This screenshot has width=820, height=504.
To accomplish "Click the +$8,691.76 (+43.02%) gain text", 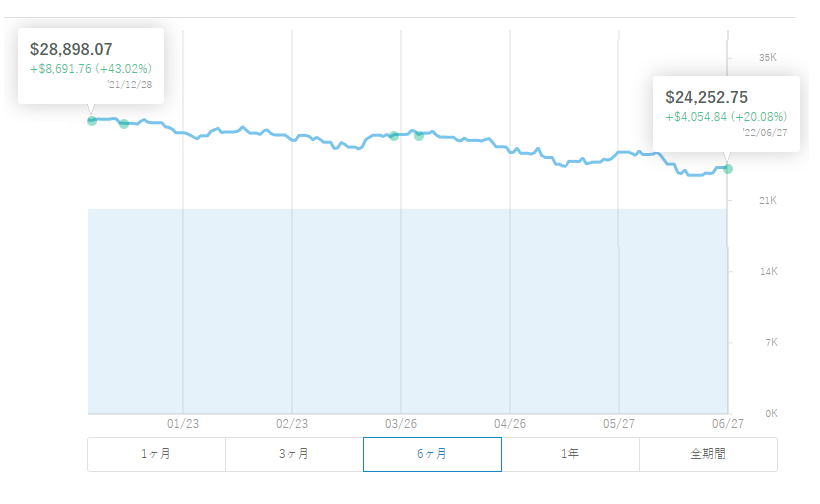I will coord(91,69).
